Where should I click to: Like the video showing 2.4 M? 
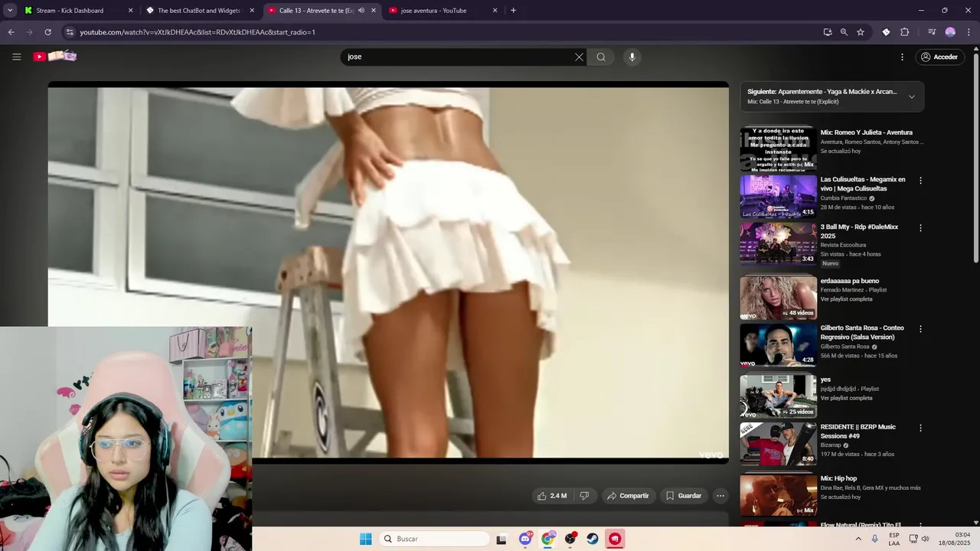tap(552, 496)
